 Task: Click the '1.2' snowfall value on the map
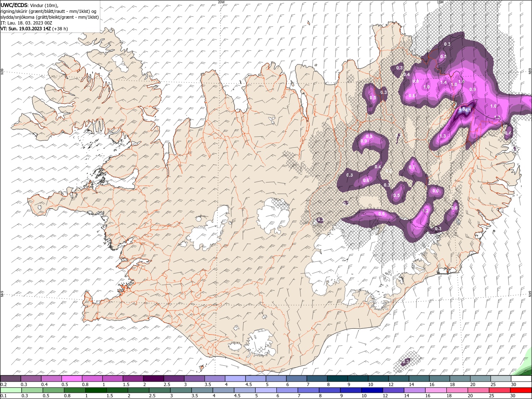click(425, 211)
